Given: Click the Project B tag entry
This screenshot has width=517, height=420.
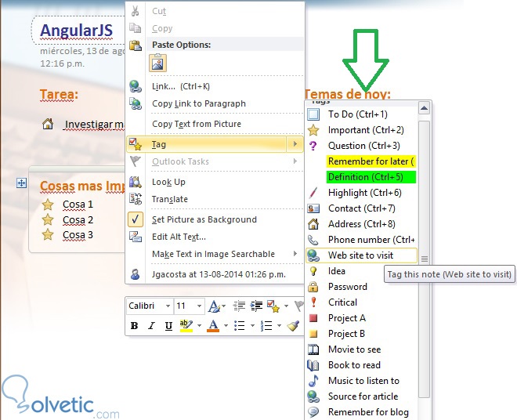Looking at the screenshot, I should click(x=361, y=334).
